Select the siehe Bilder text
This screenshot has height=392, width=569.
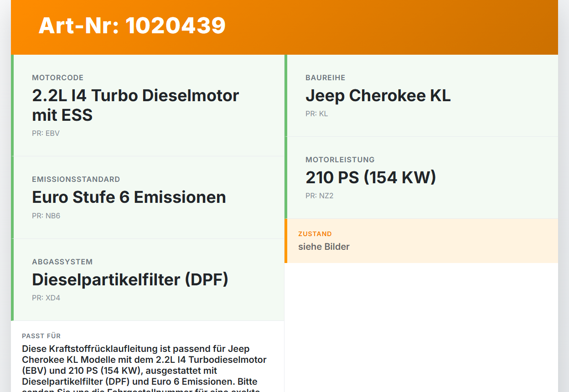pos(324,247)
